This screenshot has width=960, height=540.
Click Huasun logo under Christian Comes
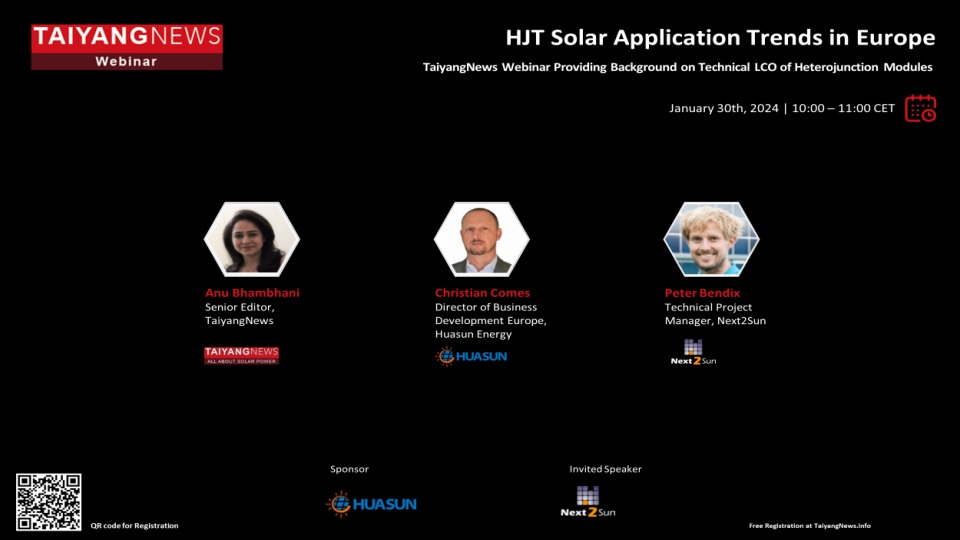pos(471,356)
